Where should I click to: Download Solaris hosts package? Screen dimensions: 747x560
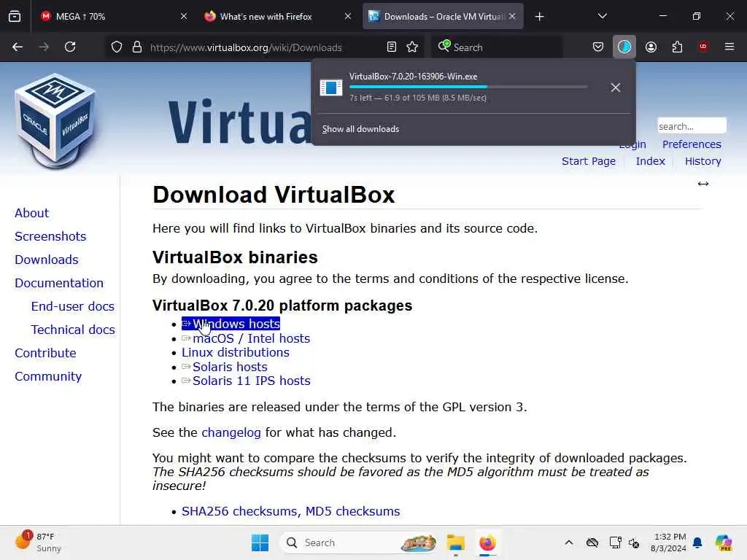225,367
